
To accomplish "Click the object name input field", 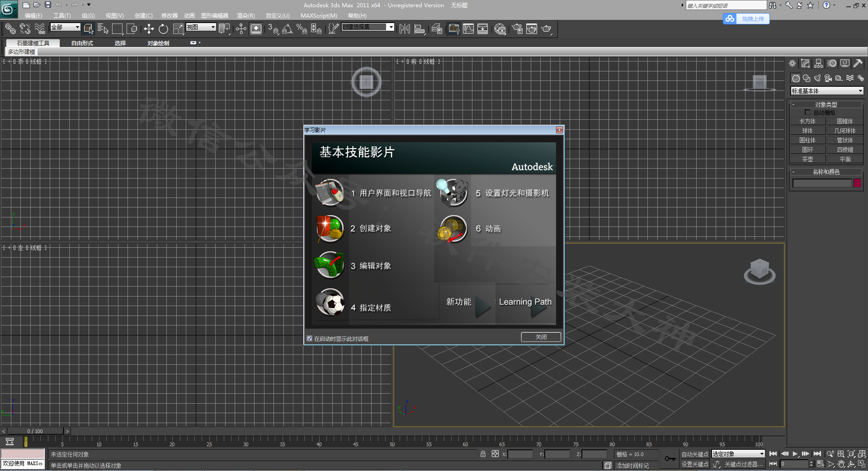I will pyautogui.click(x=822, y=183).
